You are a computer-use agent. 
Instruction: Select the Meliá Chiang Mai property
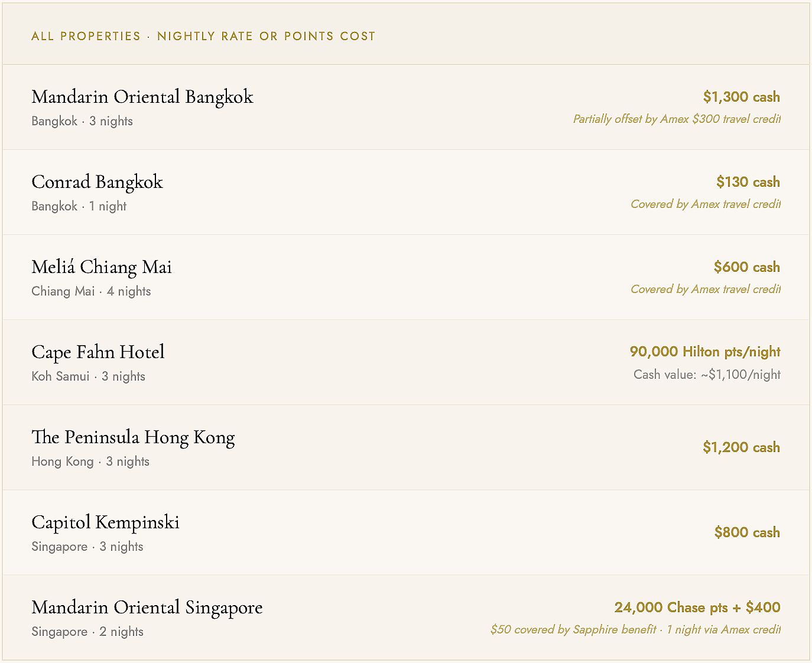(x=406, y=277)
